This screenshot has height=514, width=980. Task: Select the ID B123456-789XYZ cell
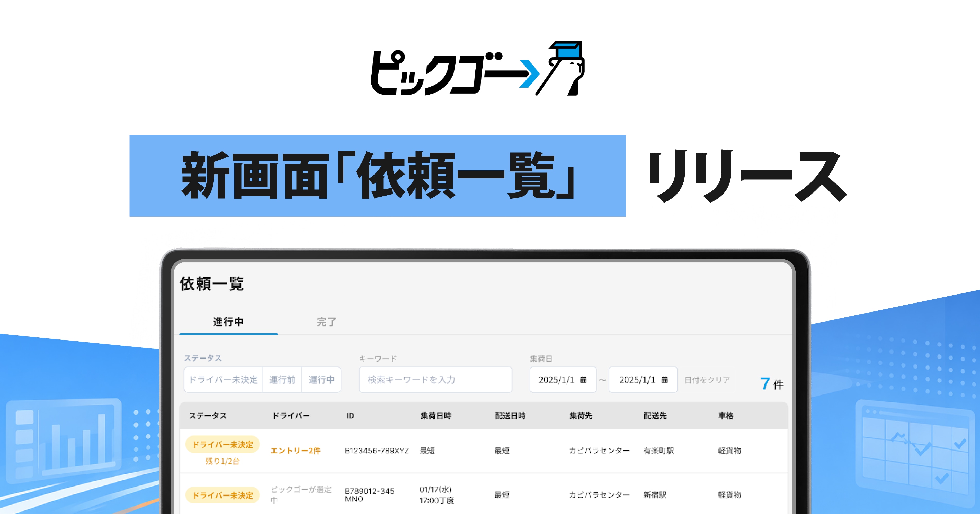(377, 451)
